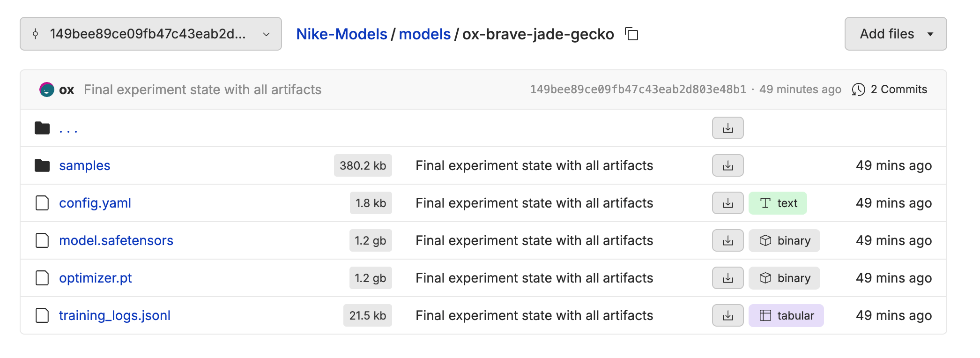Download optimizer.pt file
Viewport: 980px width, 358px height.
728,278
